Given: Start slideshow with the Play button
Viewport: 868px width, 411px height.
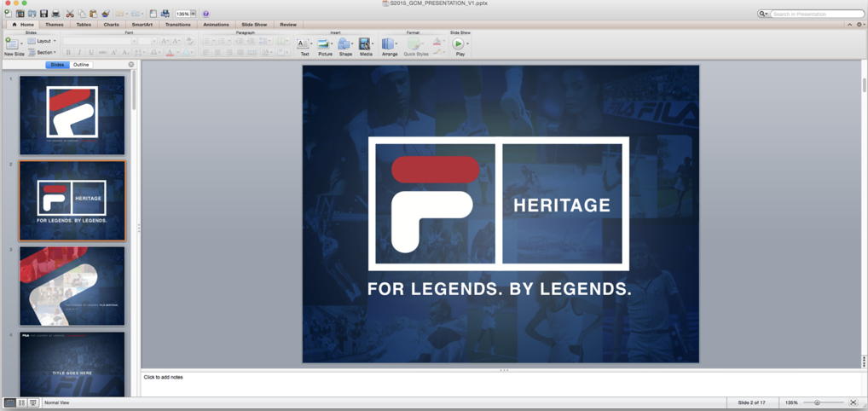Looking at the screenshot, I should [458, 43].
